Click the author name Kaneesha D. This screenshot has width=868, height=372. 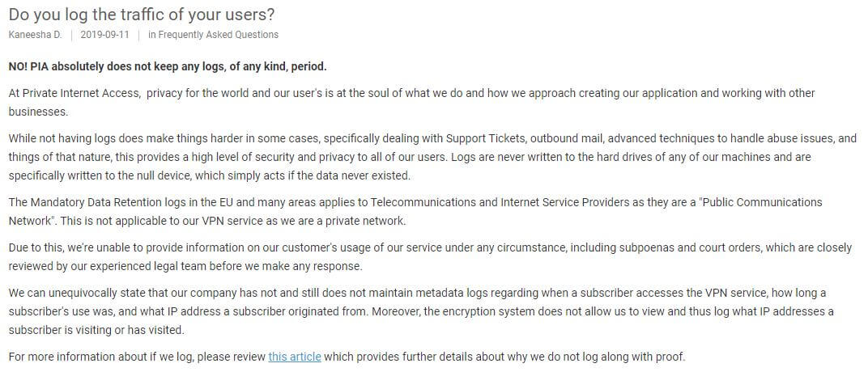36,34
